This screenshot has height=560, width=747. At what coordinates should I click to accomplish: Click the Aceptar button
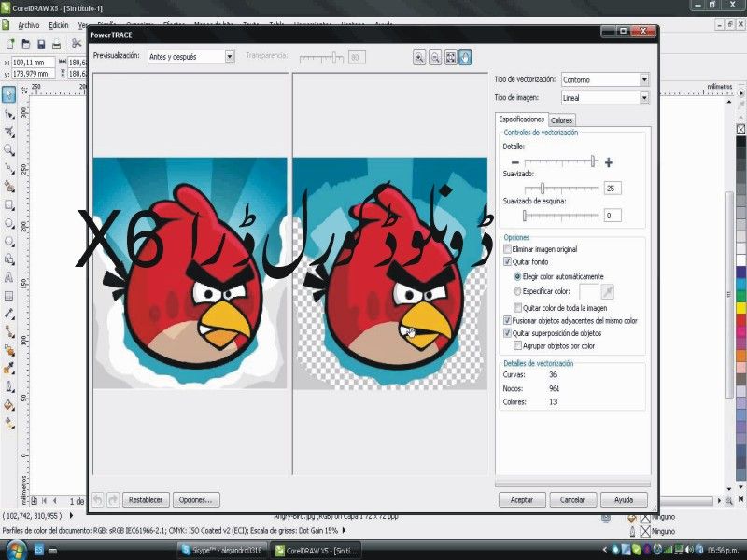point(522,499)
